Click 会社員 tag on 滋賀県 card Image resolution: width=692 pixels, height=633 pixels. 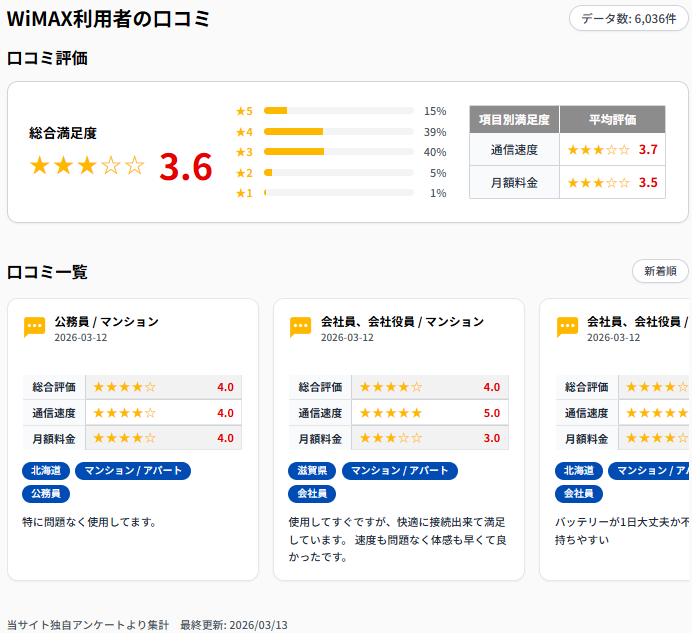click(x=312, y=494)
